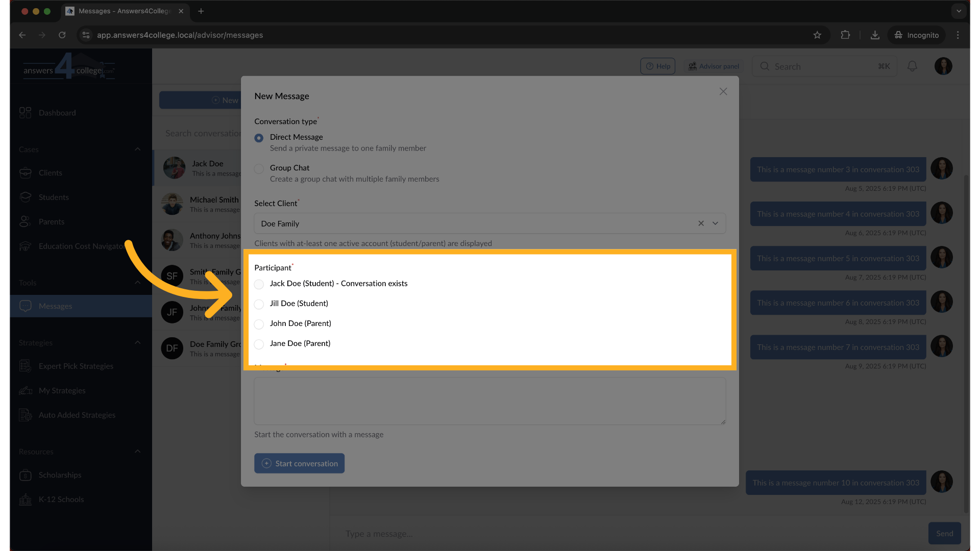Collapse the Cases sidebar section
Viewport: 980px width, 551px height.
point(137,149)
